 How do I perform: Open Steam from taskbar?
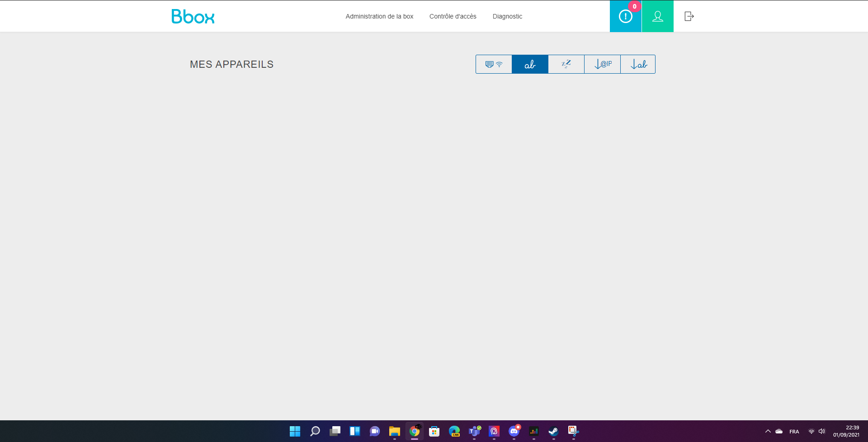click(554, 431)
